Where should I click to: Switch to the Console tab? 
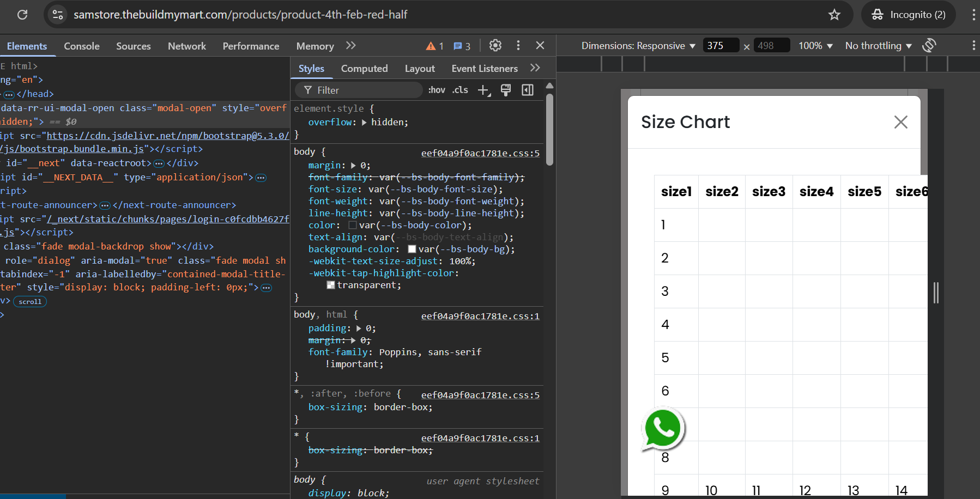coord(82,46)
